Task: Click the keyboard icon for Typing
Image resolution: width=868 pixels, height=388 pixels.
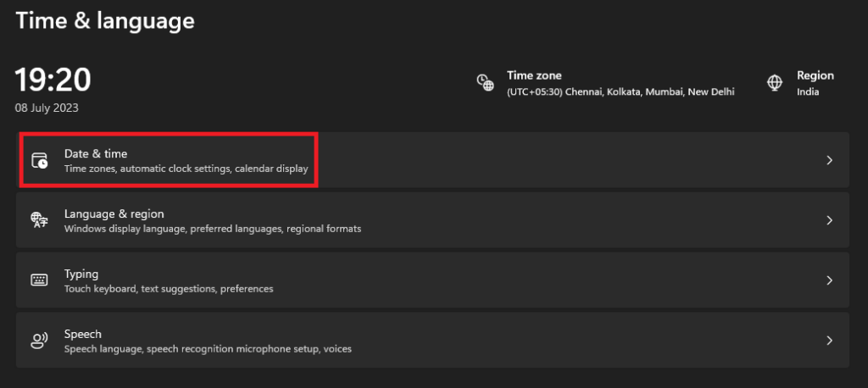Action: coord(40,280)
